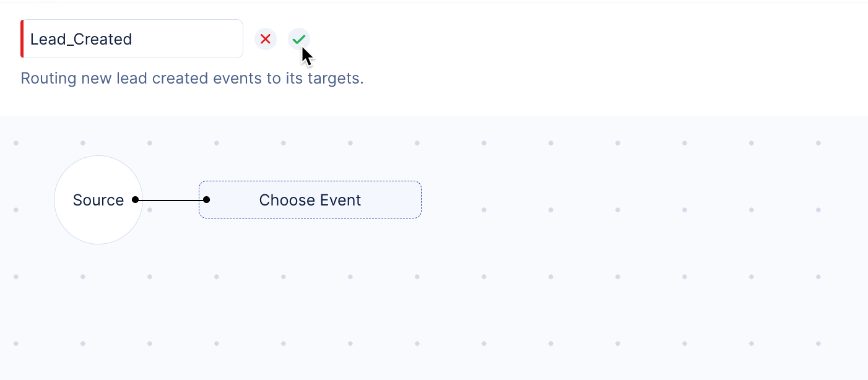The image size is (868, 380).
Task: Cancel renaming with the red X icon
Action: tap(266, 39)
